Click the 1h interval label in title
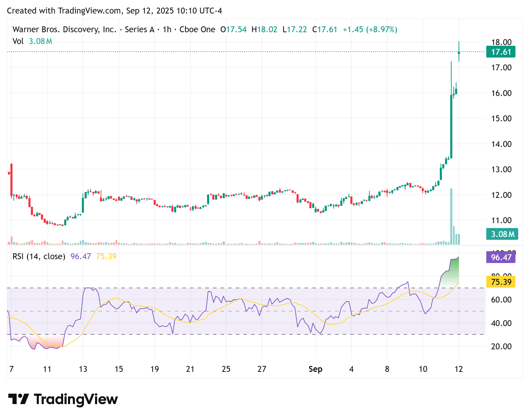530x420 pixels. [x=167, y=29]
